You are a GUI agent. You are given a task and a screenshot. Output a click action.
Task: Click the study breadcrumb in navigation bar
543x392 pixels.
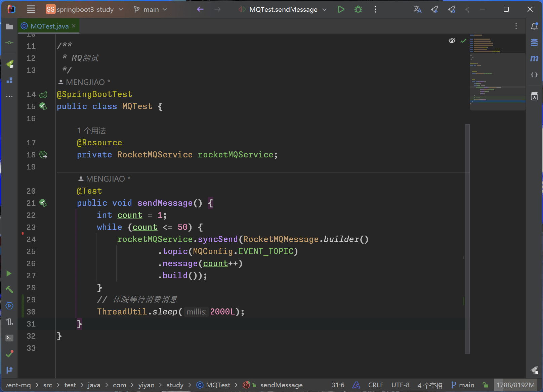tap(175, 385)
